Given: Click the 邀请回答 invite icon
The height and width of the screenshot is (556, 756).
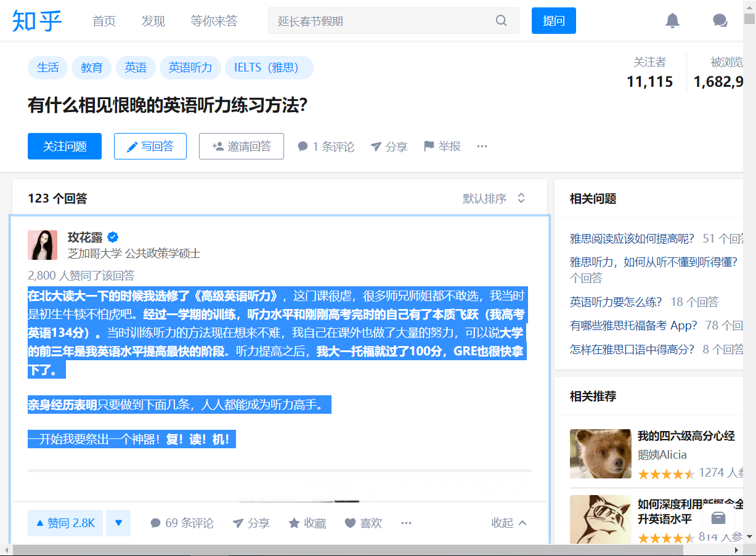Looking at the screenshot, I should click(217, 146).
